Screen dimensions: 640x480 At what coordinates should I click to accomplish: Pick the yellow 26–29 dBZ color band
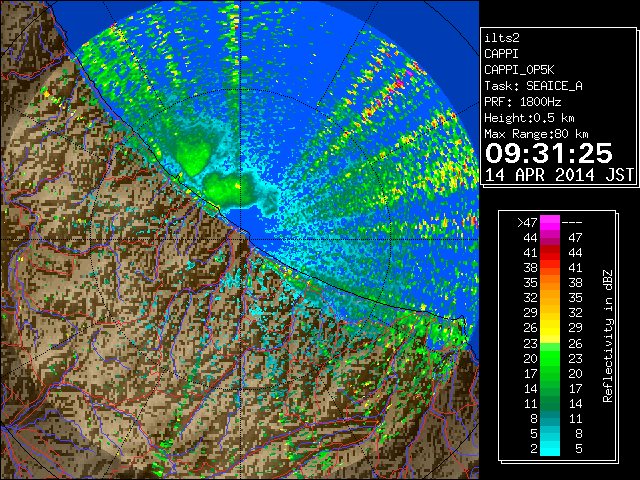pyautogui.click(x=550, y=328)
